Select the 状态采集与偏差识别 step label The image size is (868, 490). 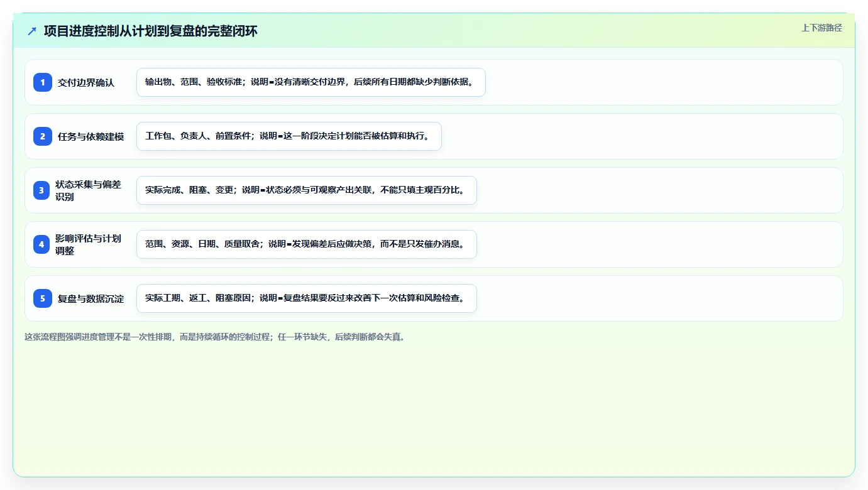tap(89, 190)
